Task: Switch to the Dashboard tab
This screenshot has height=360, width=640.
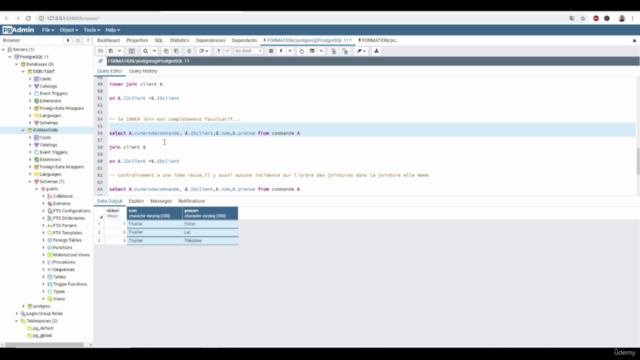Action: pos(109,40)
